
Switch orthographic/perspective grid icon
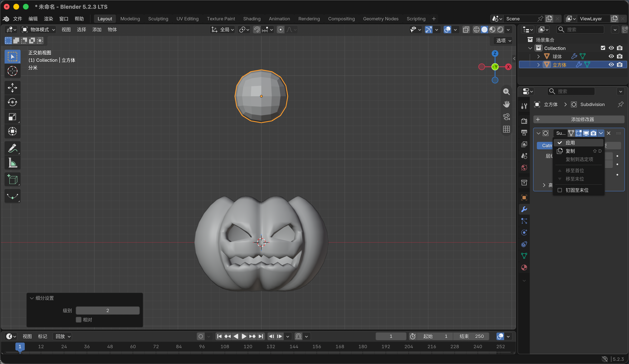[x=506, y=129]
